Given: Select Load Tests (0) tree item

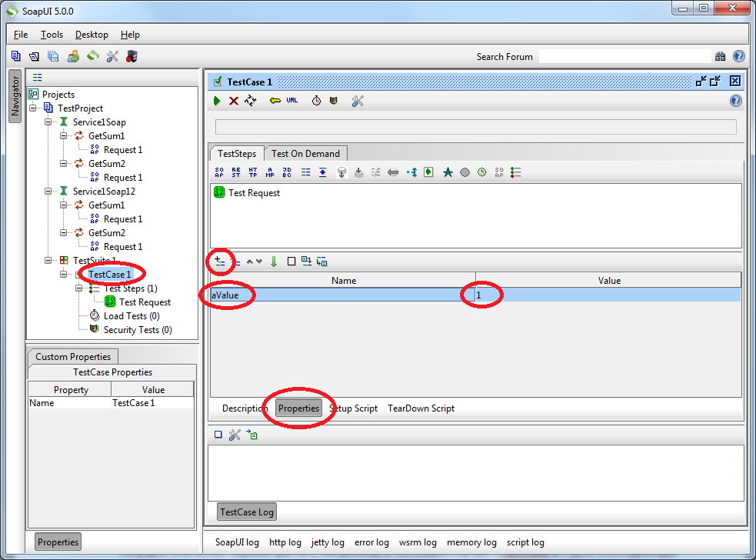Looking at the screenshot, I should coord(132,316).
